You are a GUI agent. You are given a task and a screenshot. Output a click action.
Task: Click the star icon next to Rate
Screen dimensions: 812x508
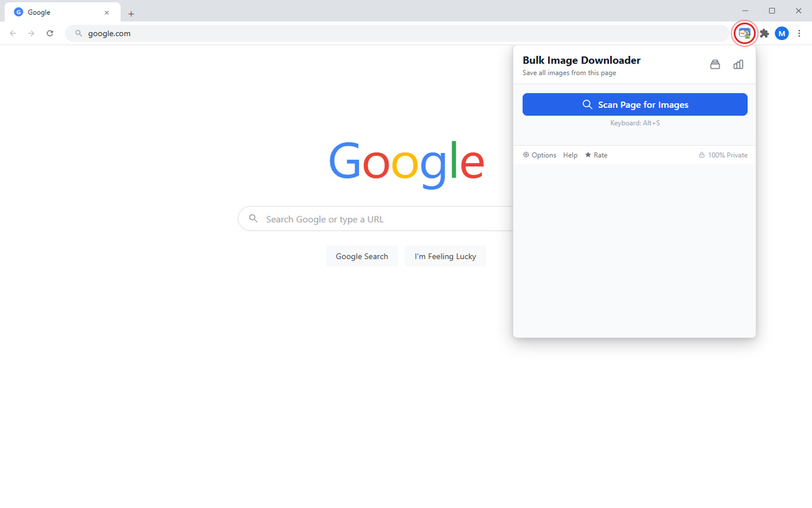coord(587,155)
